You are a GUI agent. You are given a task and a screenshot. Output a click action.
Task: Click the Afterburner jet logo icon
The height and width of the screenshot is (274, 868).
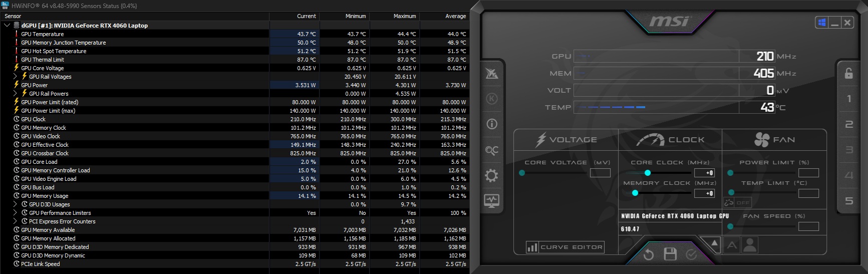click(492, 74)
